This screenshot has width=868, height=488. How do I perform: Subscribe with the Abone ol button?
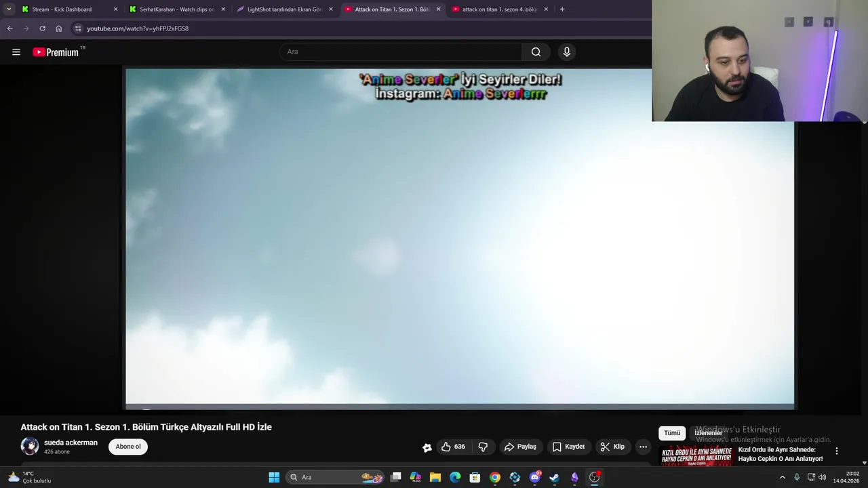coord(128,447)
